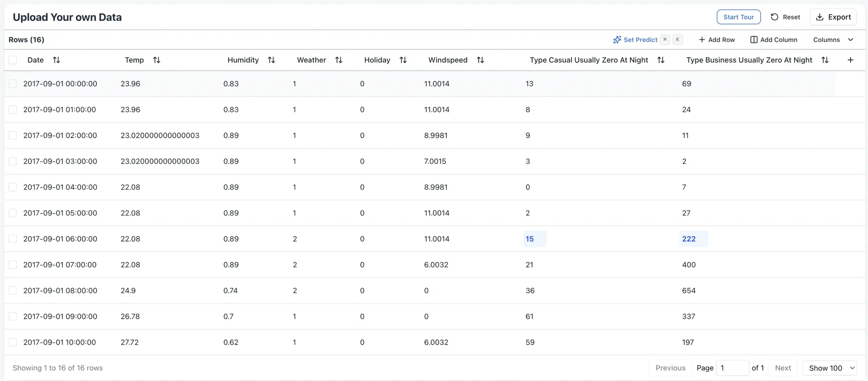The width and height of the screenshot is (868, 381).
Task: Check the row for 2017-09-01 00:00:00
Action: (13, 84)
